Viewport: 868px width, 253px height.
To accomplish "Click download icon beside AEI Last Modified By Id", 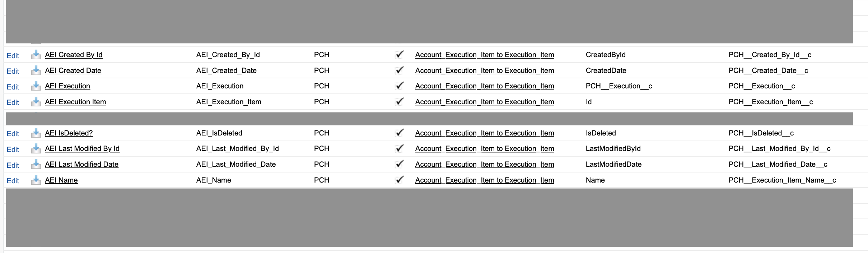I will [x=36, y=148].
